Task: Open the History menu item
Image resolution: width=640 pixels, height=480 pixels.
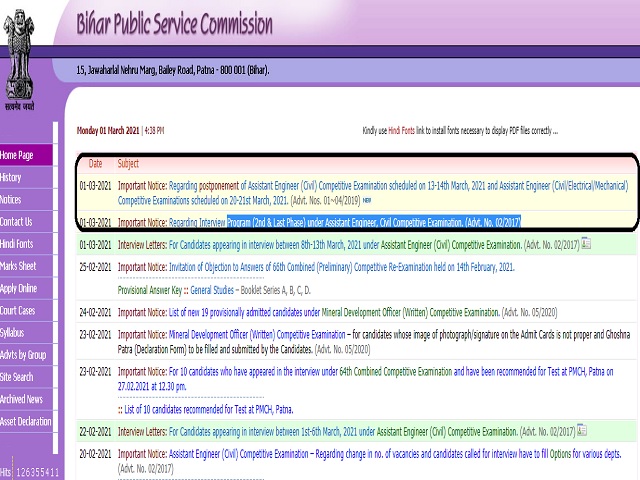Action: (26, 177)
